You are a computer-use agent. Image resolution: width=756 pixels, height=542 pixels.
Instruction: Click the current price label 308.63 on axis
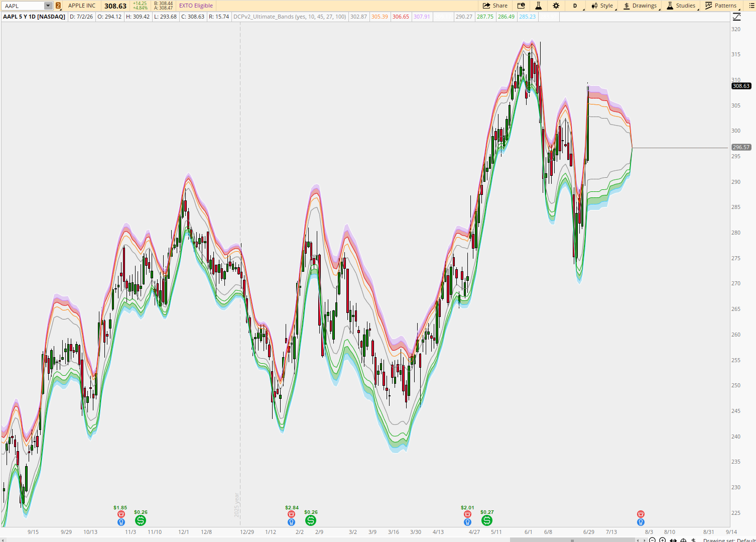click(741, 86)
